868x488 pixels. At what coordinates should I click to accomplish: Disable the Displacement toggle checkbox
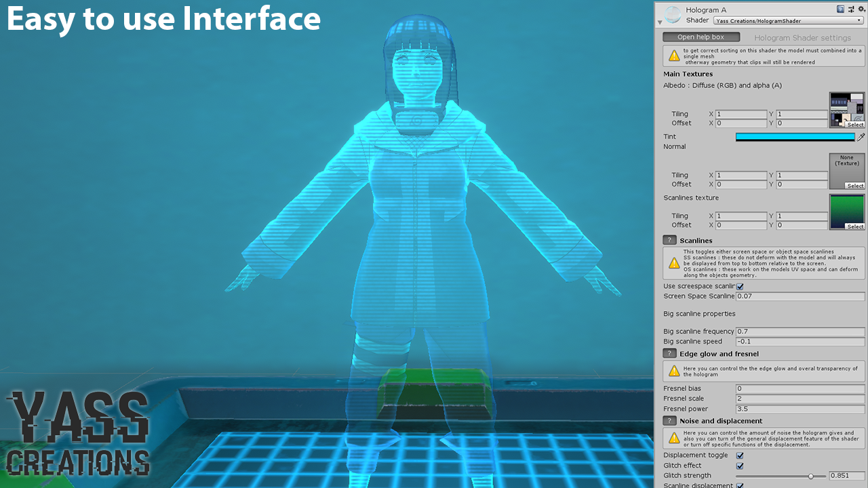click(740, 455)
